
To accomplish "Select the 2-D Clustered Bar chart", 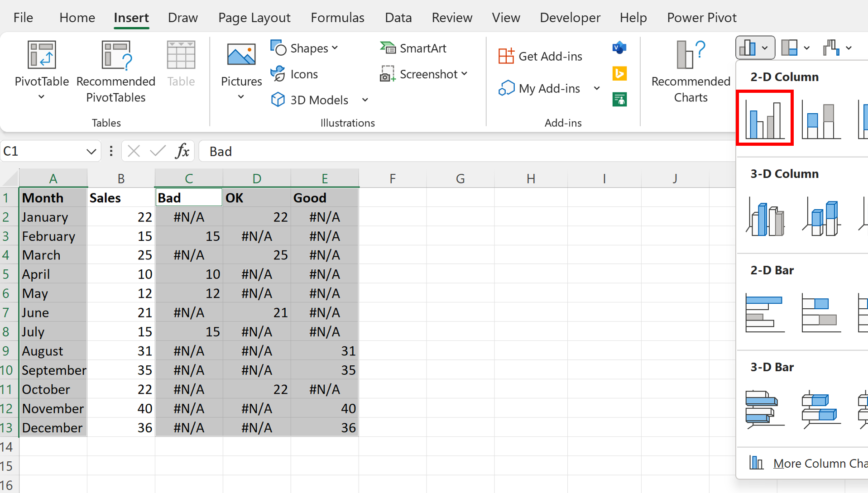I will (765, 313).
